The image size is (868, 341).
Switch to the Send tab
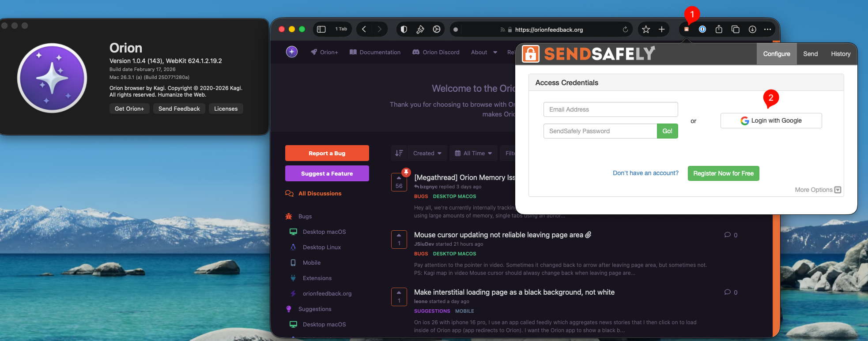810,54
